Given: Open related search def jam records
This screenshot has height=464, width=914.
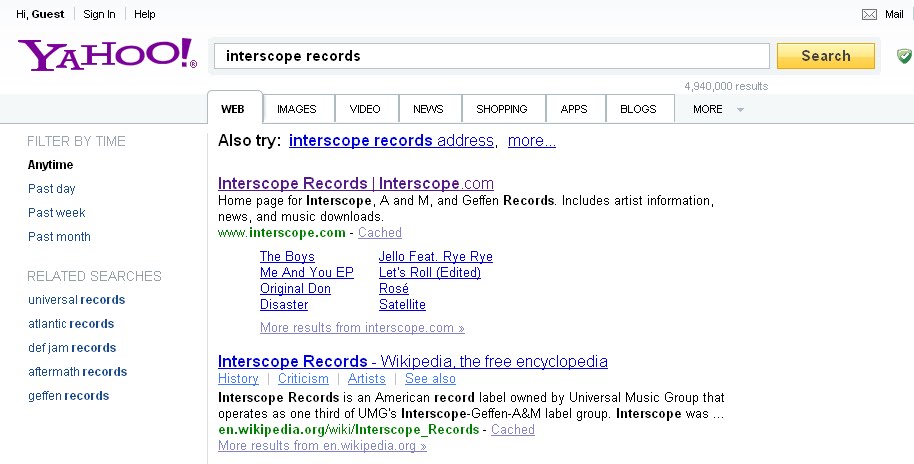Looking at the screenshot, I should [72, 347].
